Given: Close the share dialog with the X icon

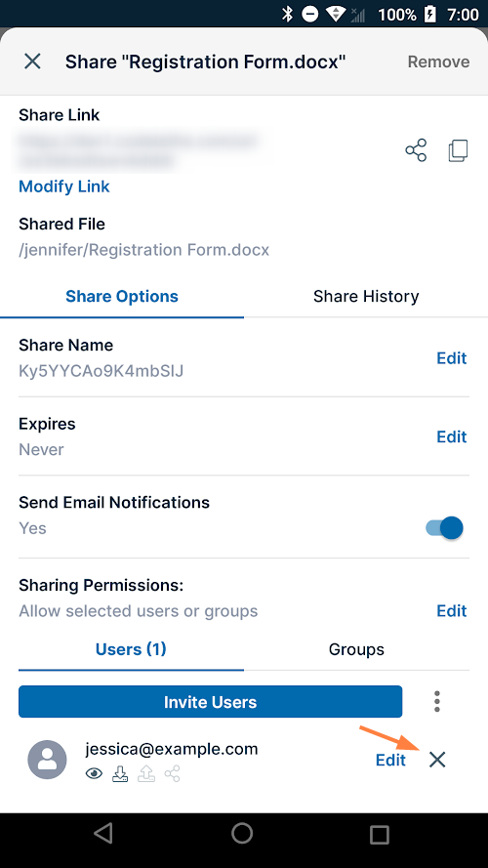Looking at the screenshot, I should point(32,62).
